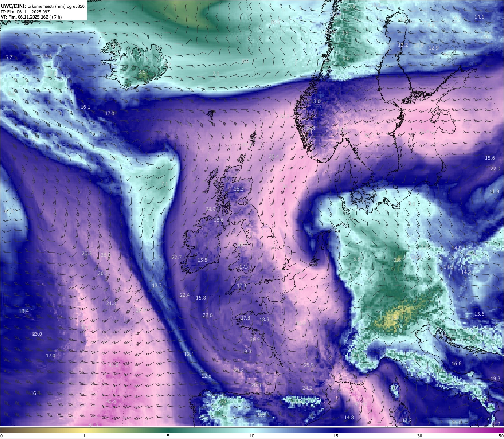Click the legend tick label 50
Screen dimensions: 504x439
tap(501, 436)
